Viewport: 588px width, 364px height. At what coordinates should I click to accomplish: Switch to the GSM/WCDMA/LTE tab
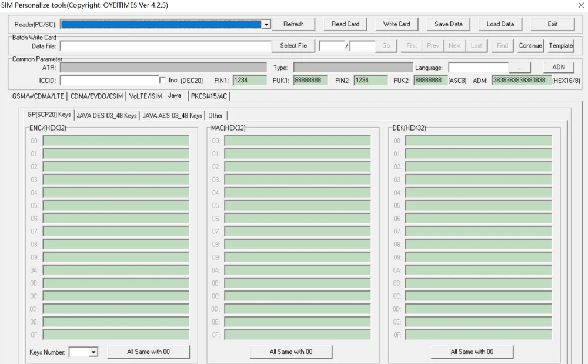[38, 96]
